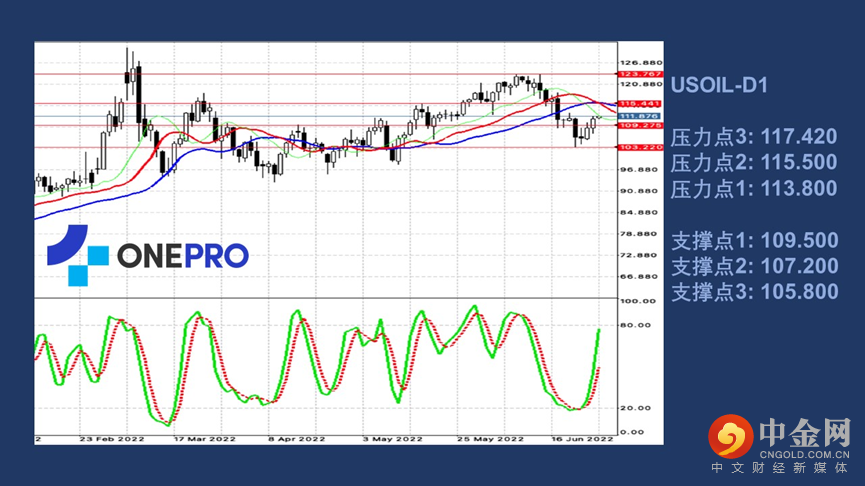865x486 pixels.
Task: Click the ONEPRO logo icon
Action: tap(78, 255)
